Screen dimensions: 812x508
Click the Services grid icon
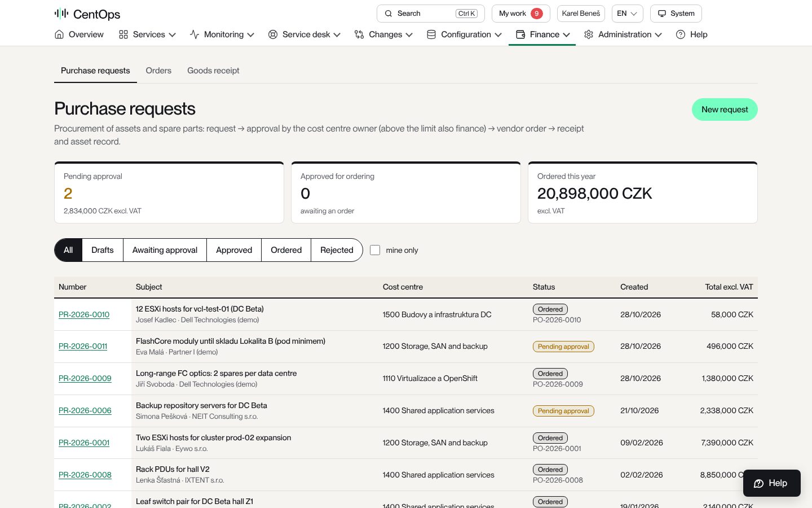pyautogui.click(x=123, y=34)
